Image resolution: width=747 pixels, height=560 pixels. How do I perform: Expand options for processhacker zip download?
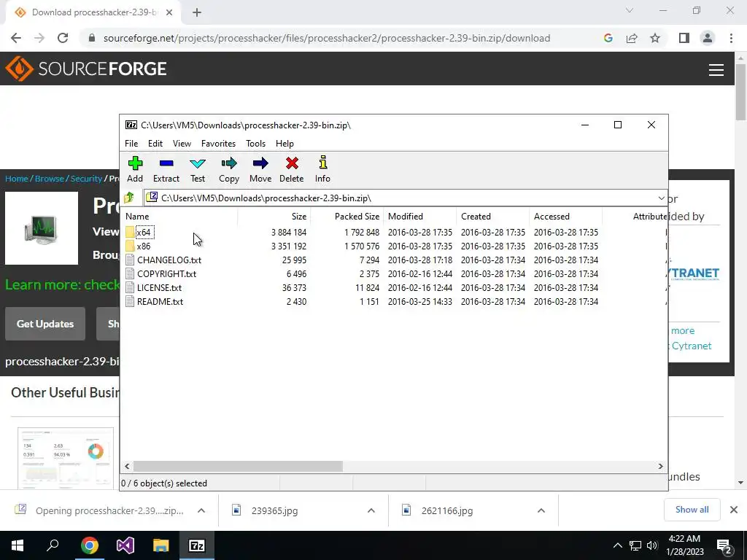click(201, 510)
